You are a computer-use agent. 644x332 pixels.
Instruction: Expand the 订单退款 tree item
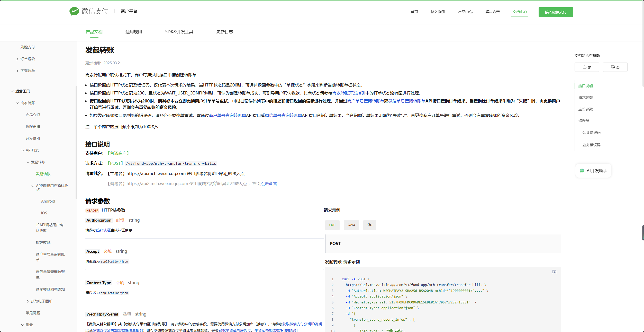(x=17, y=59)
